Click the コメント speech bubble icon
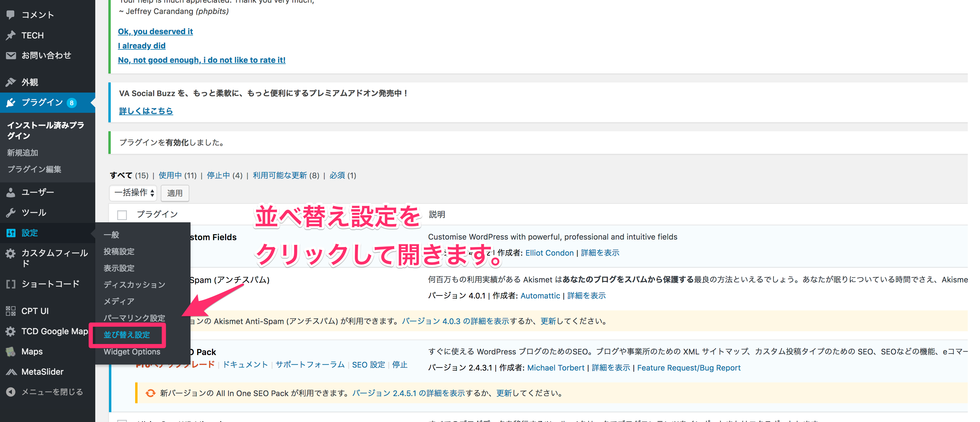Image resolution: width=980 pixels, height=422 pixels. coord(11,15)
